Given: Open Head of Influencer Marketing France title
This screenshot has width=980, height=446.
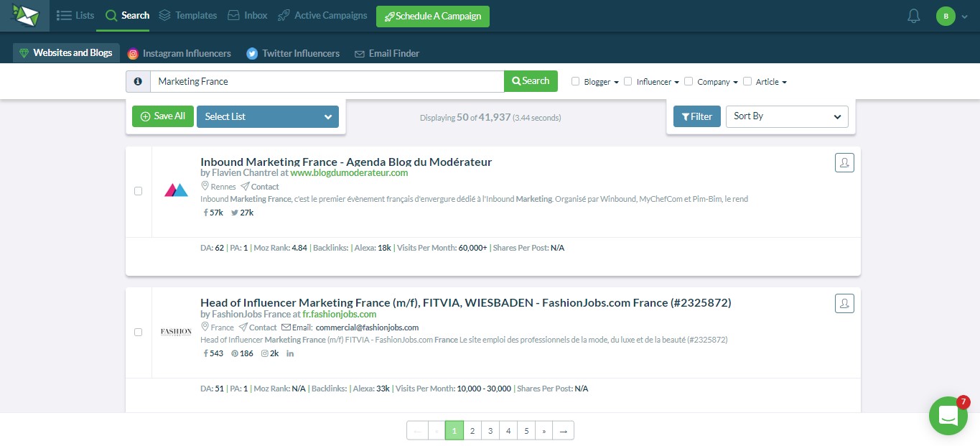Looking at the screenshot, I should click(x=465, y=302).
